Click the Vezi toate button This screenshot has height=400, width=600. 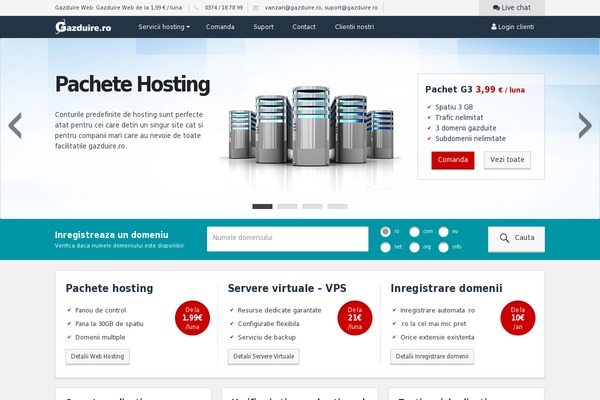point(507,160)
